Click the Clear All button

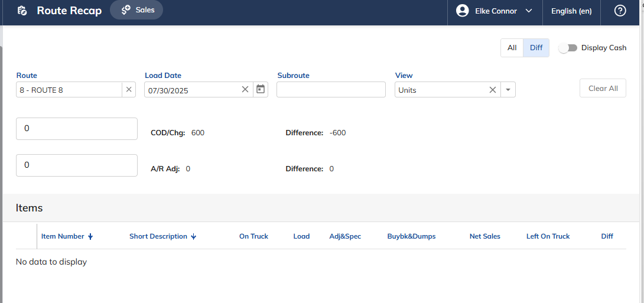603,88
